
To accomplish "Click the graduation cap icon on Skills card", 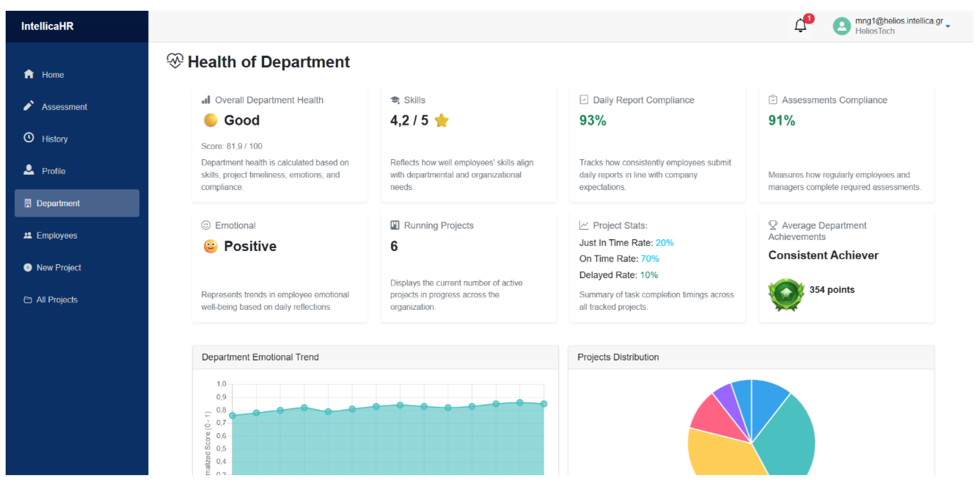I will point(395,100).
